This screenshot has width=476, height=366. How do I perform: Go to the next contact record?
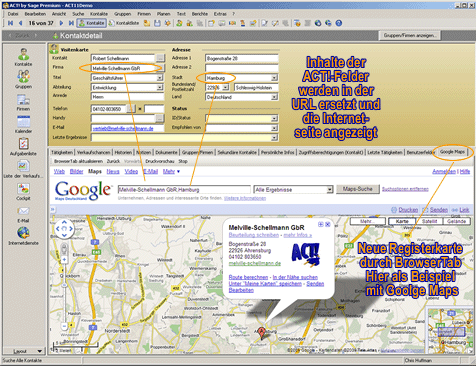(x=61, y=23)
